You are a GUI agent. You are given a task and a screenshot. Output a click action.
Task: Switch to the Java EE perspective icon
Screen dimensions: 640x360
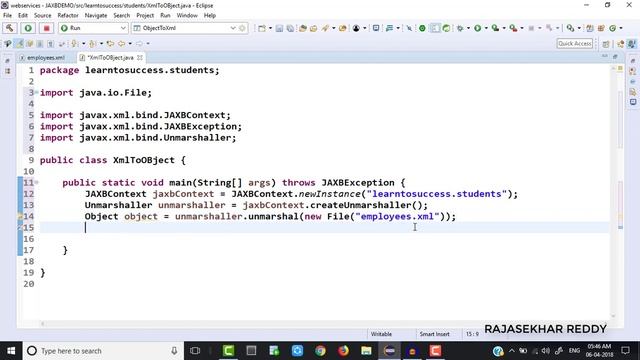pos(620,44)
